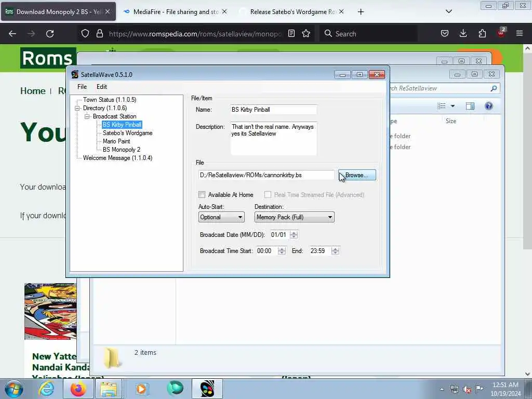Open a new Firefox tab

point(361,12)
